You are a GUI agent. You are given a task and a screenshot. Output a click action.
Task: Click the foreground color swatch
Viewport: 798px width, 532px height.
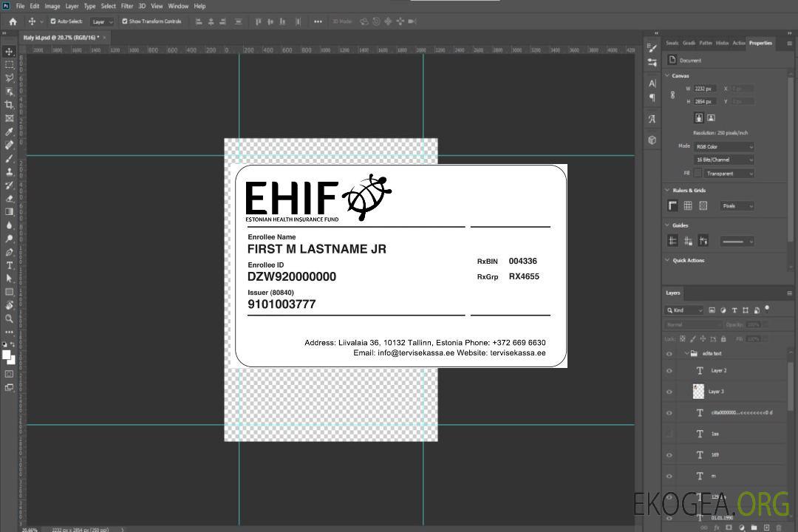(x=7, y=355)
